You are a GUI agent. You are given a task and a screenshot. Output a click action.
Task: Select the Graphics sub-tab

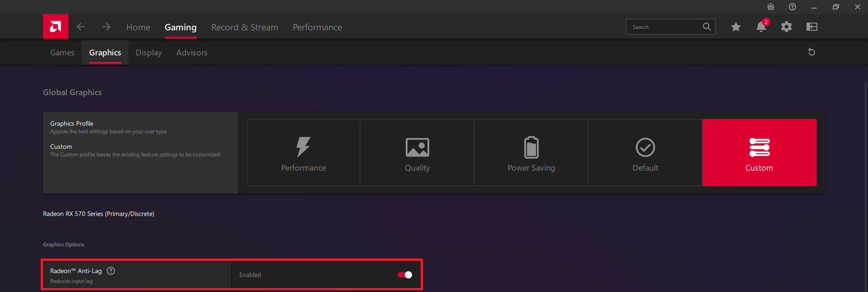tap(105, 52)
